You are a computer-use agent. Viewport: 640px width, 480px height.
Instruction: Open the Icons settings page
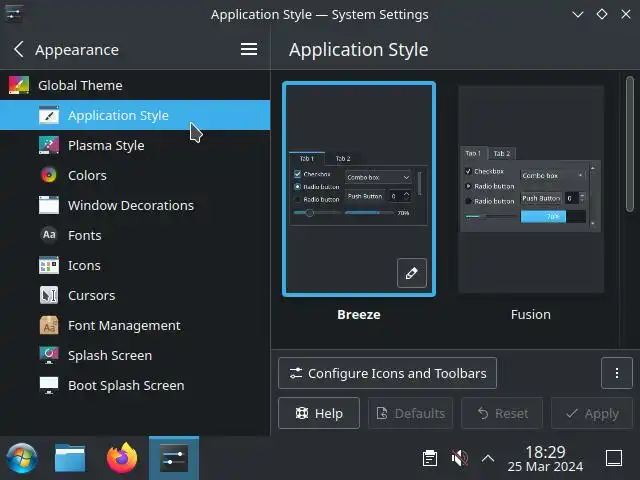pyautogui.click(x=135, y=265)
